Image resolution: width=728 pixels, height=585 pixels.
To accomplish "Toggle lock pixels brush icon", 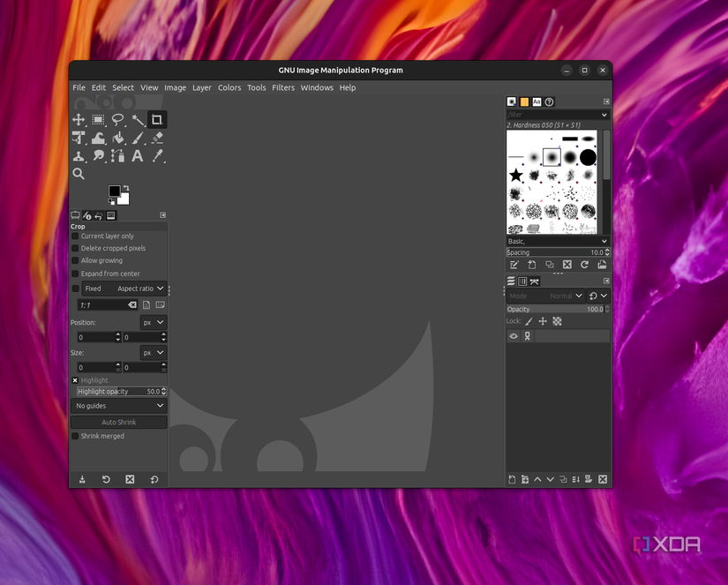I will click(x=529, y=321).
